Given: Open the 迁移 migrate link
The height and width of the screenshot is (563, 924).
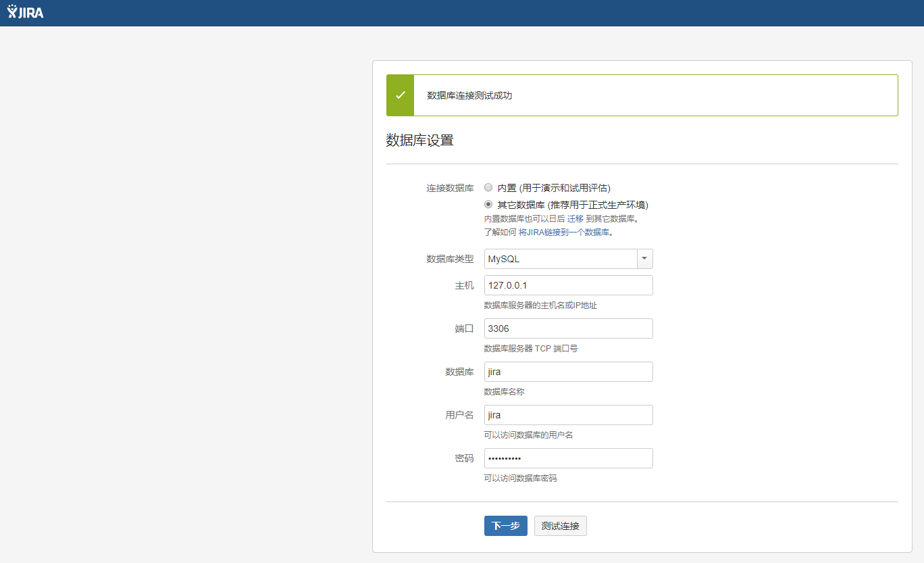Looking at the screenshot, I should [576, 219].
